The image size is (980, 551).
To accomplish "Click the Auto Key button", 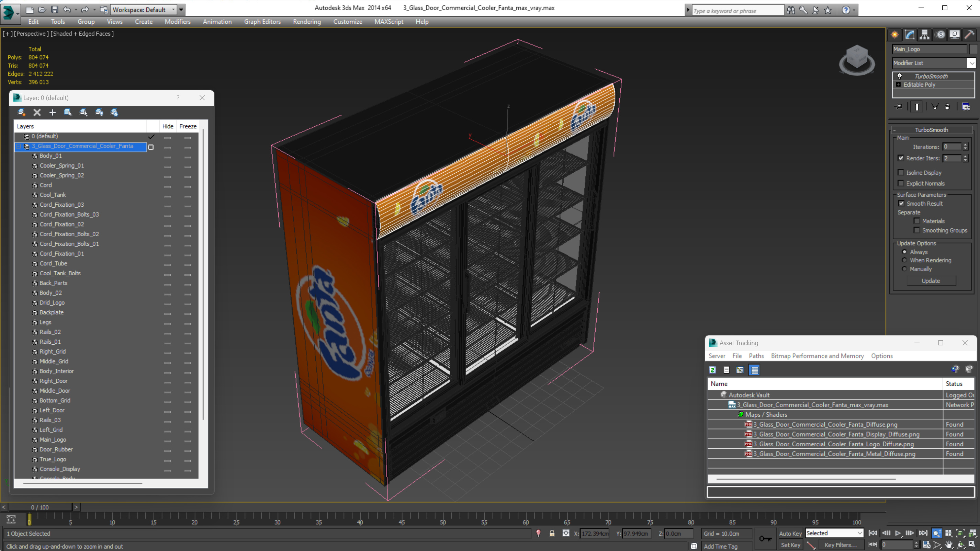I will click(x=790, y=533).
